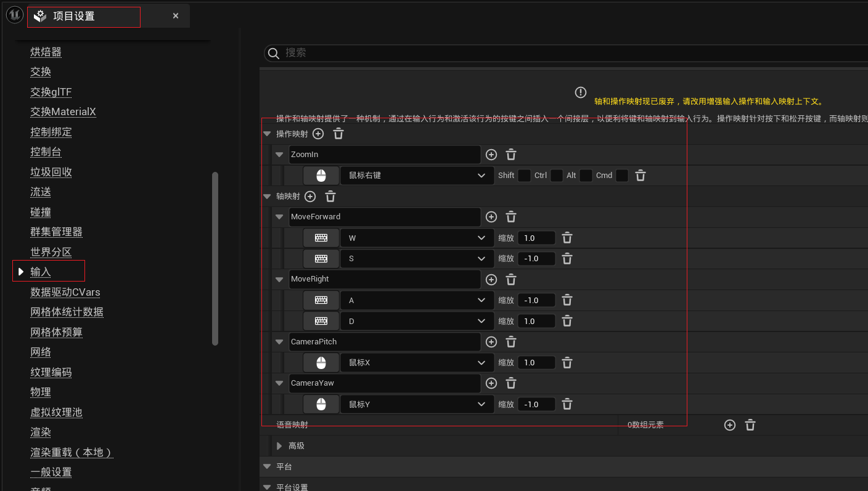
Task: Collapse the 轴映射 section
Action: tap(267, 196)
